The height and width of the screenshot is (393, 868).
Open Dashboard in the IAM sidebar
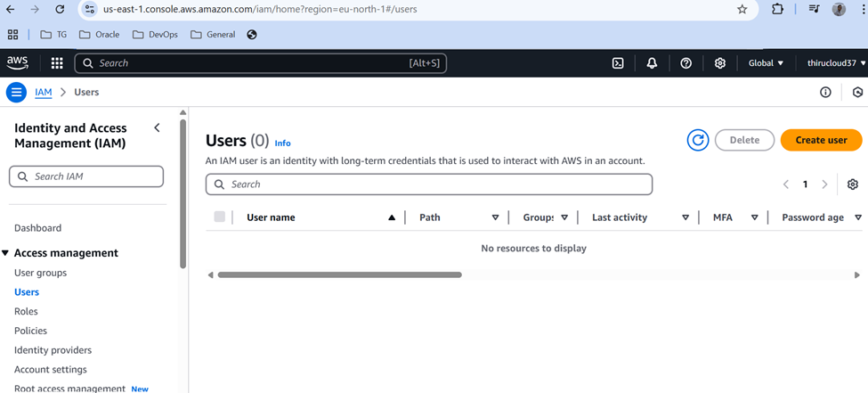click(x=37, y=228)
